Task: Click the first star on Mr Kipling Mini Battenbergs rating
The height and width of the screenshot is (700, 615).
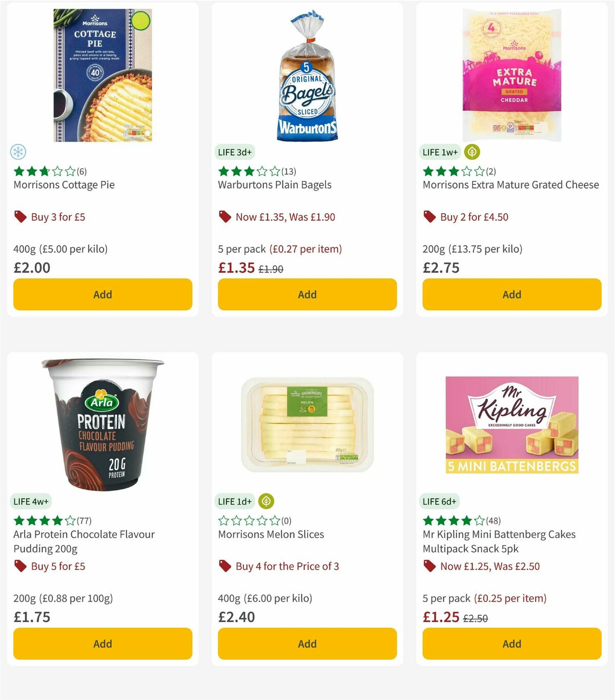Action: click(427, 520)
